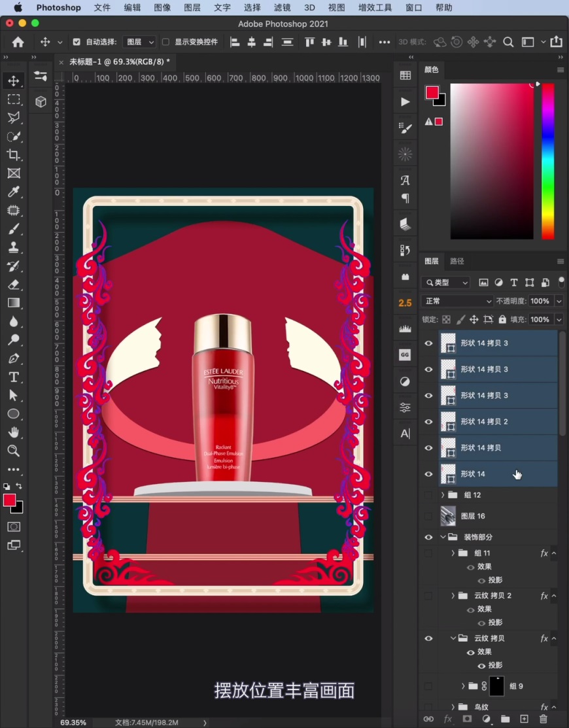This screenshot has width=569, height=728.
Task: Switch to the 路径 tab
Action: click(x=457, y=261)
